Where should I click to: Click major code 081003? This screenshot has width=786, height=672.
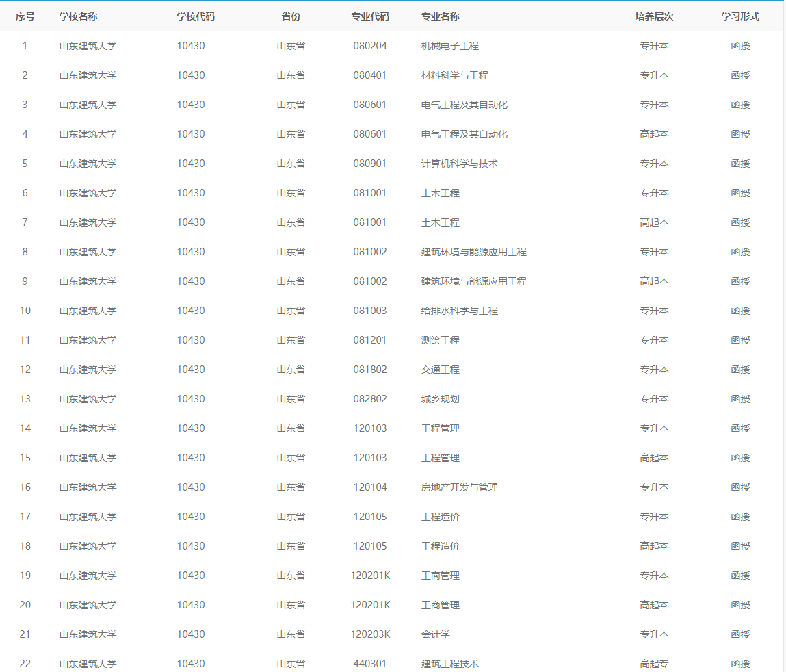(370, 311)
